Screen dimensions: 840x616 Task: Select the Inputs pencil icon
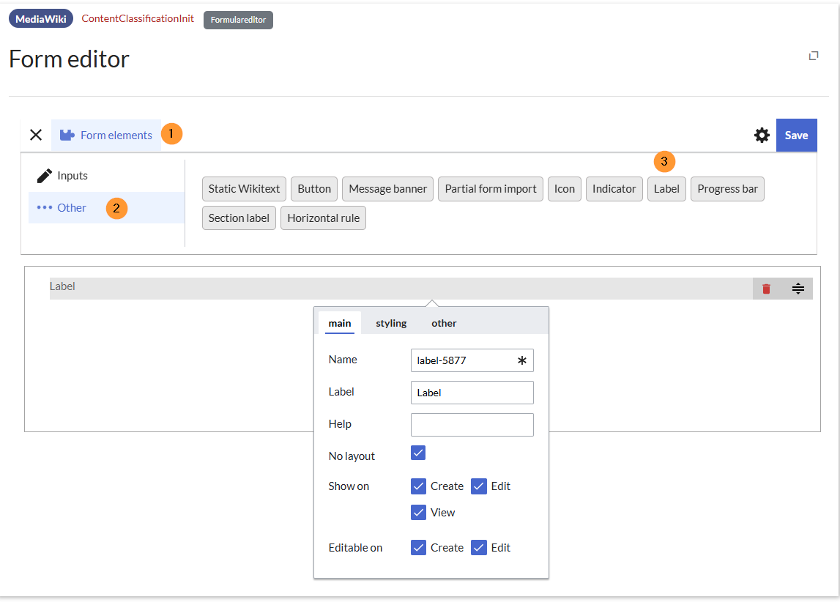45,176
